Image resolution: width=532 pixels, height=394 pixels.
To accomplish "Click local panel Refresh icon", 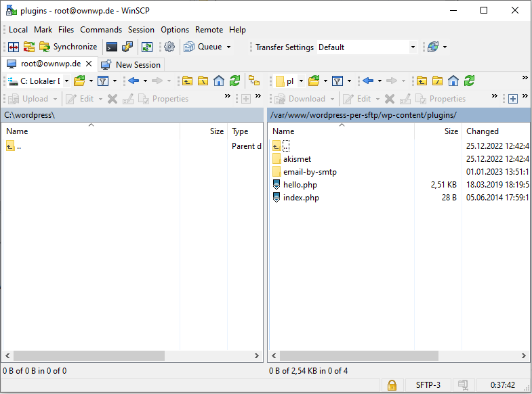I will tap(234, 81).
